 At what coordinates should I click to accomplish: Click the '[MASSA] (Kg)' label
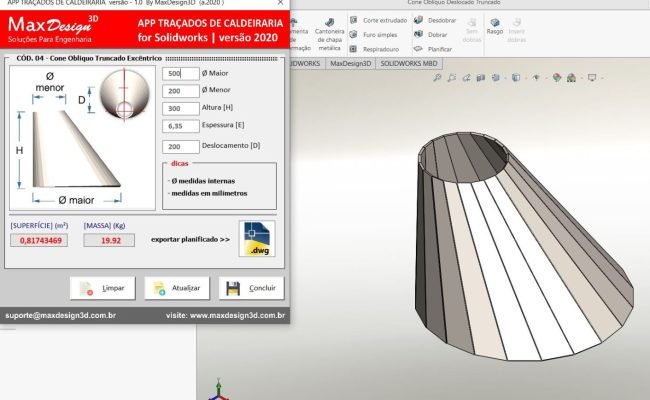pos(104,225)
